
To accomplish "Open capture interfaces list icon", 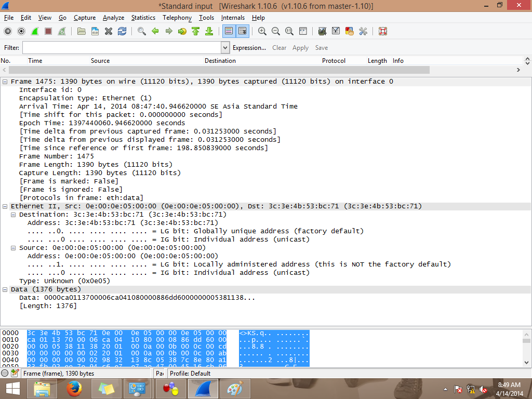I will pyautogui.click(x=7, y=31).
